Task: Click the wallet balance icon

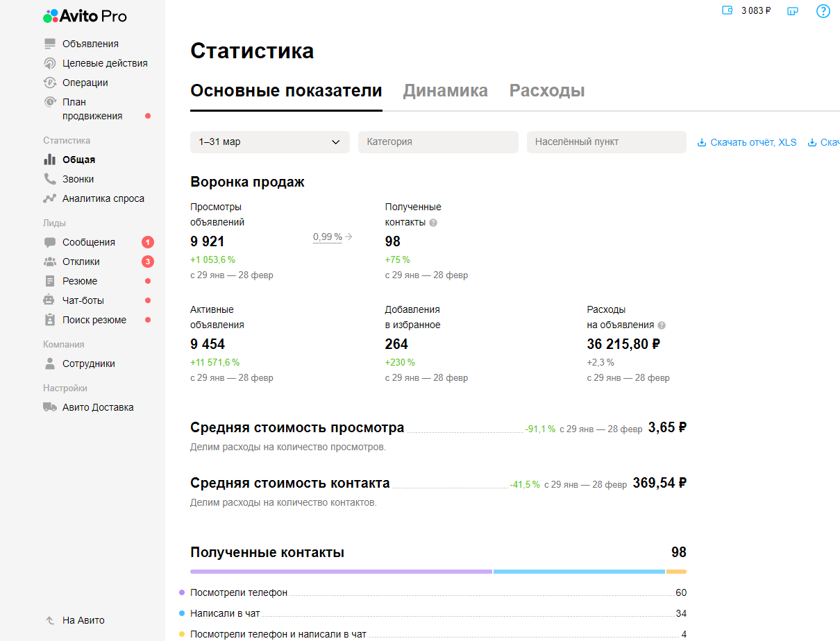Action: (728, 10)
